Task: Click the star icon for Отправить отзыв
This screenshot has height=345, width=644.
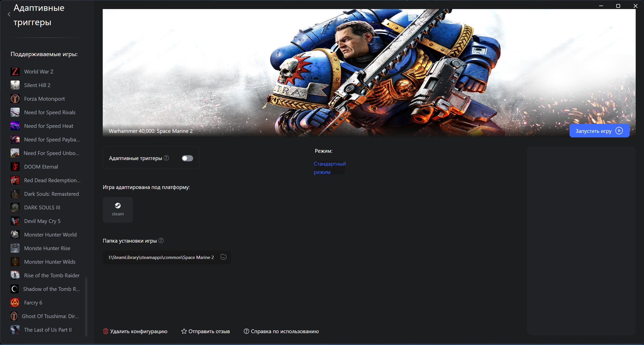Action: tap(184, 331)
